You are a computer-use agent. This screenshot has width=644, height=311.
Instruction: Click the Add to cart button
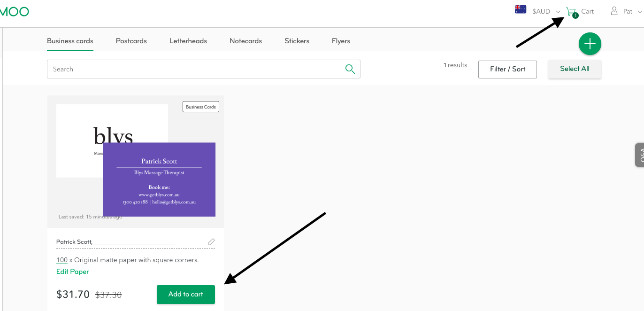pos(186,295)
